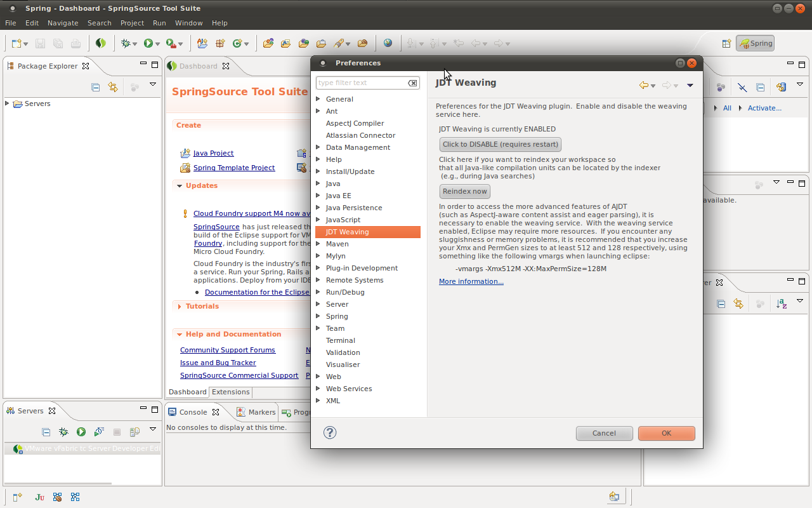Screen dimensions: 812x508
Task: Toggle Link with Editor in Package Explorer
Action: tap(113, 87)
